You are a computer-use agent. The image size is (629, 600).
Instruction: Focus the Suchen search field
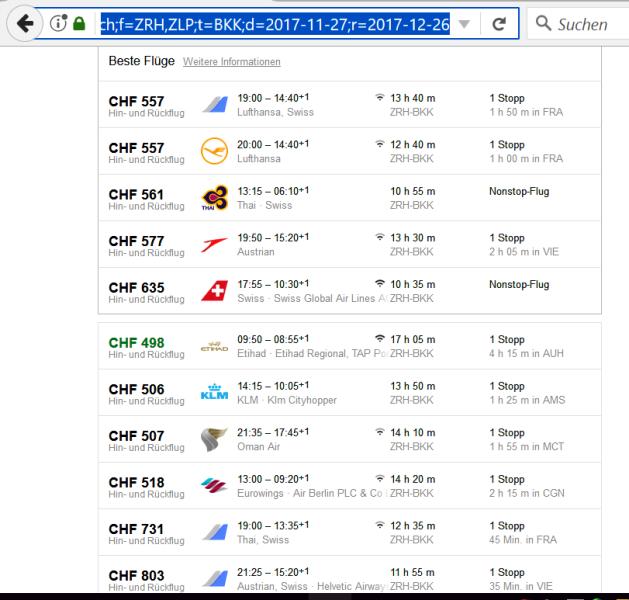[x=582, y=24]
